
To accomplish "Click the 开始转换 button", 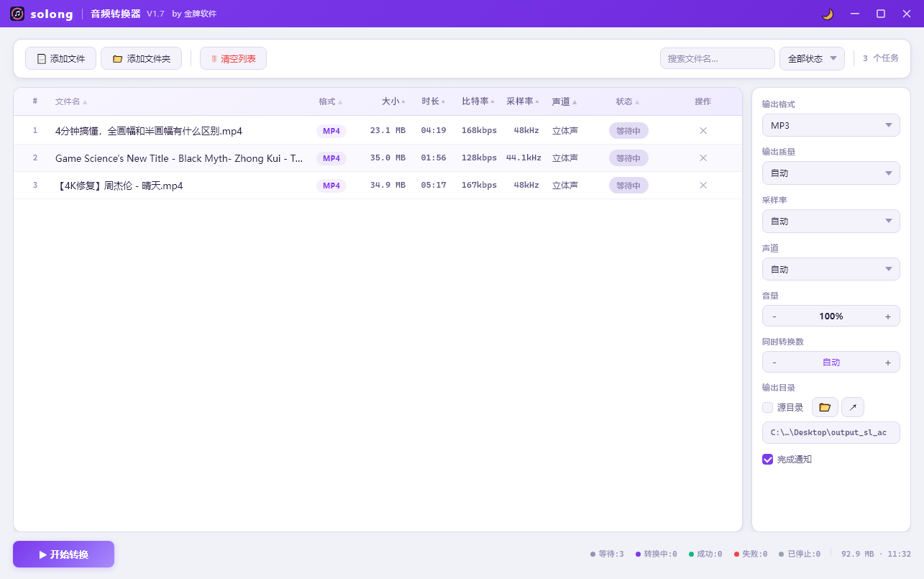I will 63,555.
